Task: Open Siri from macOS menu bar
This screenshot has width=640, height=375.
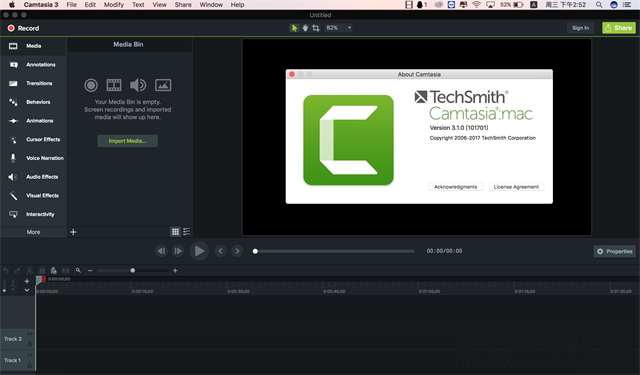Action: point(613,5)
